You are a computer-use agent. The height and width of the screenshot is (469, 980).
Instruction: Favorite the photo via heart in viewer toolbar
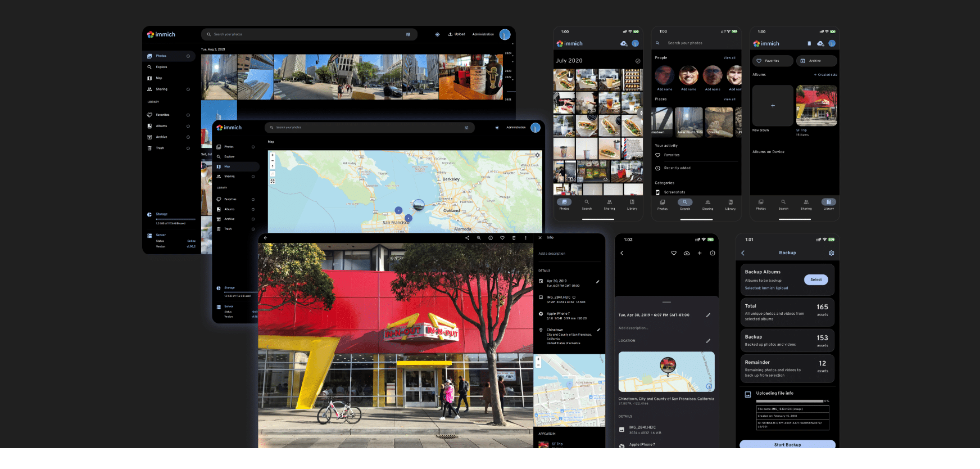[502, 238]
